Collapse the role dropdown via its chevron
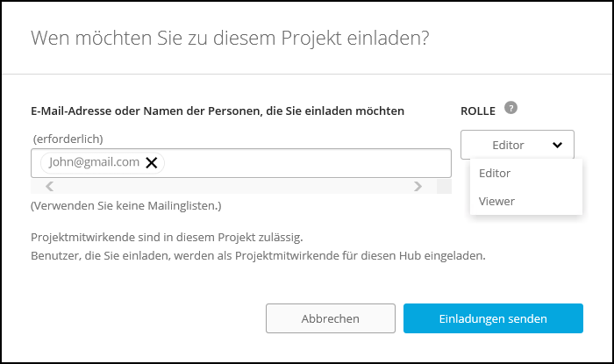The height and width of the screenshot is (364, 614). [557, 146]
